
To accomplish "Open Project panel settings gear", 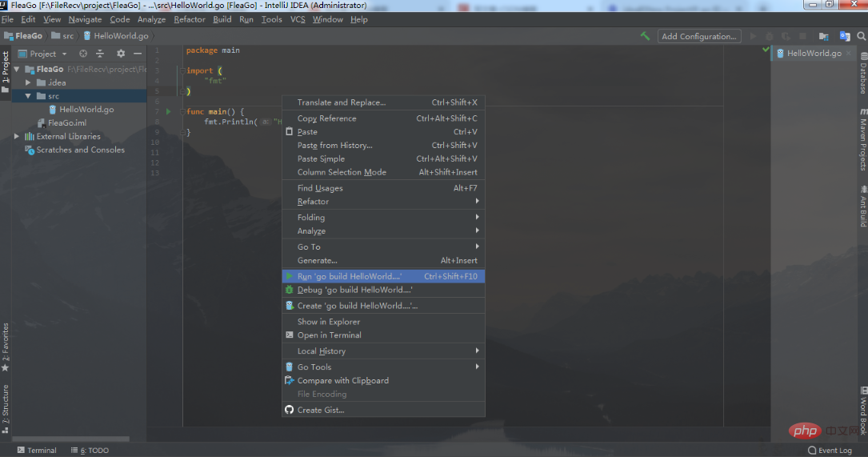I will tap(121, 54).
